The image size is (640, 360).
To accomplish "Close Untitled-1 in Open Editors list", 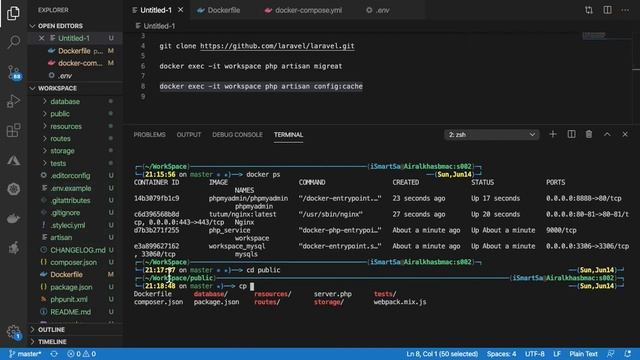I will click(x=41, y=38).
